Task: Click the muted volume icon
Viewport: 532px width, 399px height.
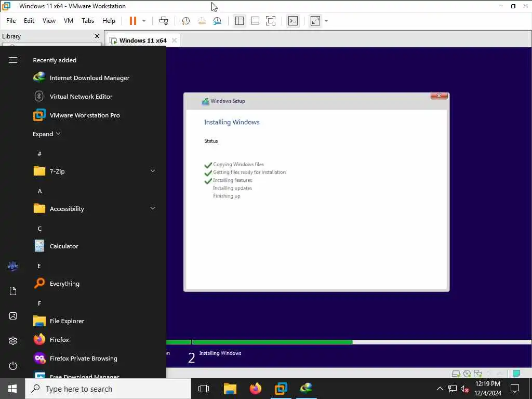Action: 465,389
